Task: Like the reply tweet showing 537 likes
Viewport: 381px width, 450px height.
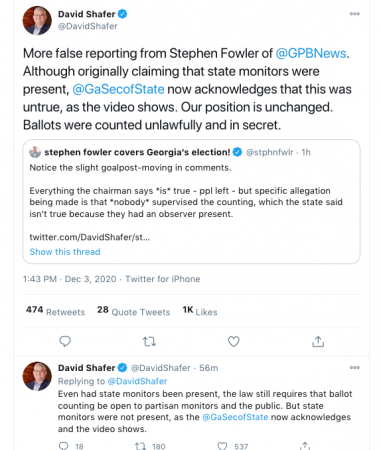Action: coord(222,446)
